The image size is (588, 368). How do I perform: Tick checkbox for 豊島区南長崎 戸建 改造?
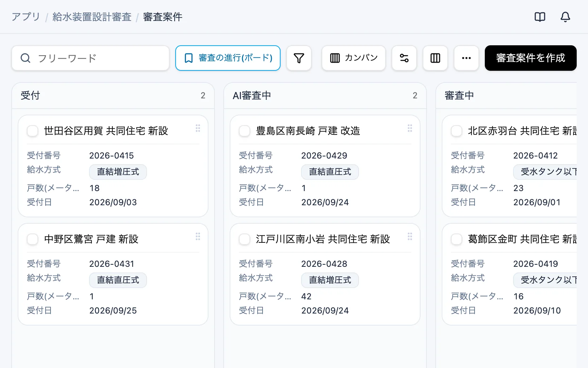[x=245, y=131]
